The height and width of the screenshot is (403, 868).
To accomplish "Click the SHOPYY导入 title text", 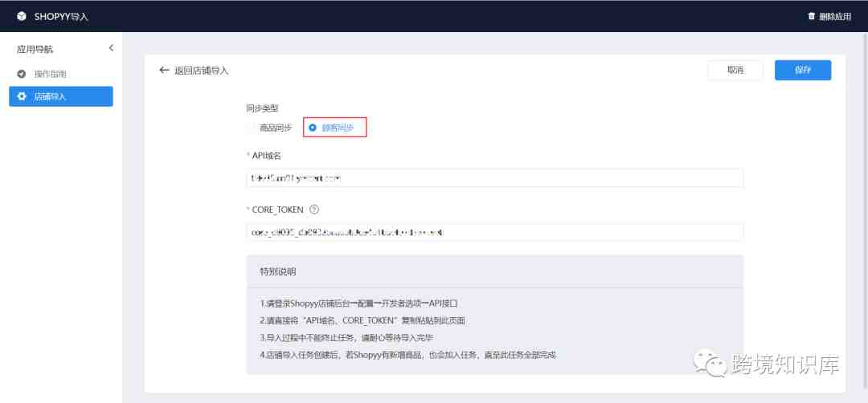I will tap(61, 17).
